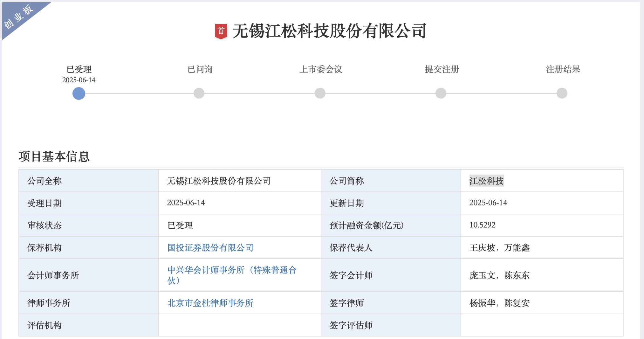This screenshot has width=644, height=339.
Task: Click the 项目基本信息 section heading
Action: [54, 156]
